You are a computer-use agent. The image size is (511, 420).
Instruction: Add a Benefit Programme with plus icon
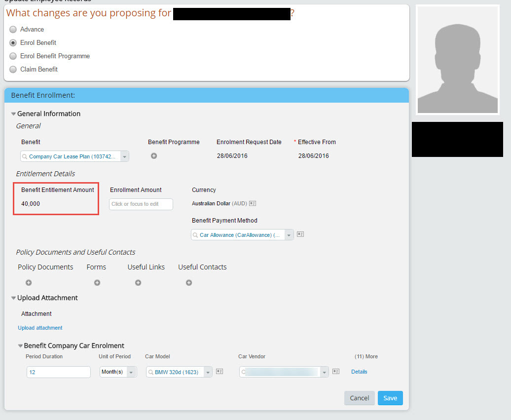click(154, 156)
